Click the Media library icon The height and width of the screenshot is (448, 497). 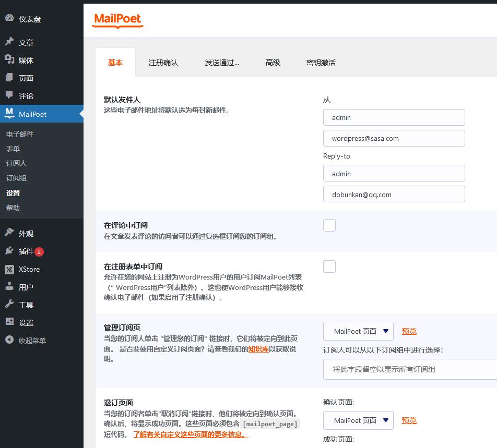click(x=9, y=59)
